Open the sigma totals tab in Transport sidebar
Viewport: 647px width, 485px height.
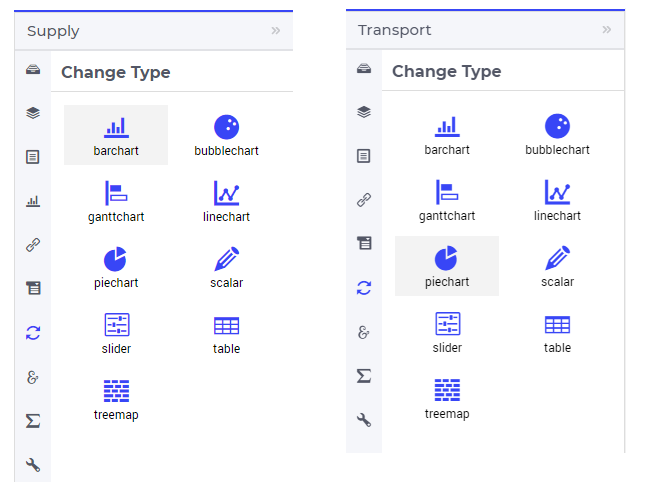[364, 376]
